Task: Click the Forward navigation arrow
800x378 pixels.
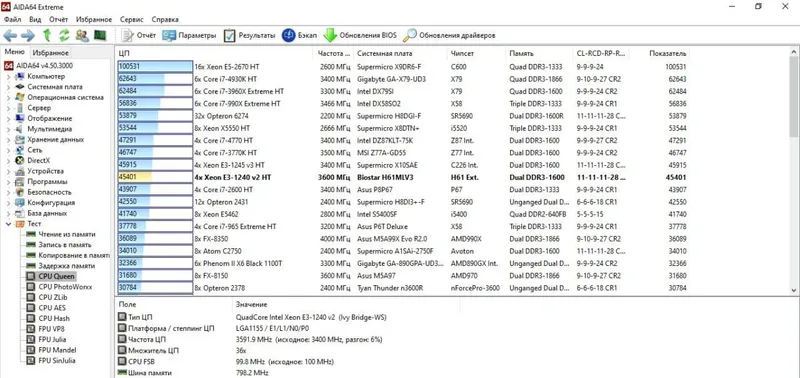Action: click(28, 35)
